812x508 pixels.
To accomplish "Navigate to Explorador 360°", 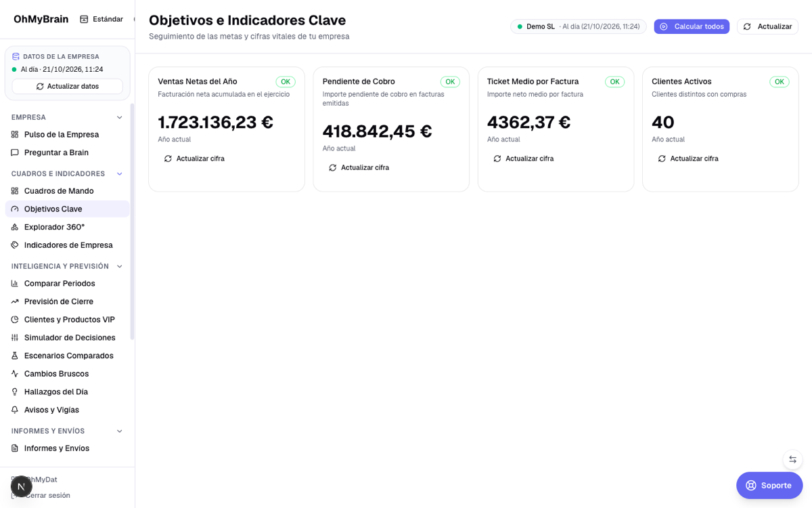I will 68,227.
